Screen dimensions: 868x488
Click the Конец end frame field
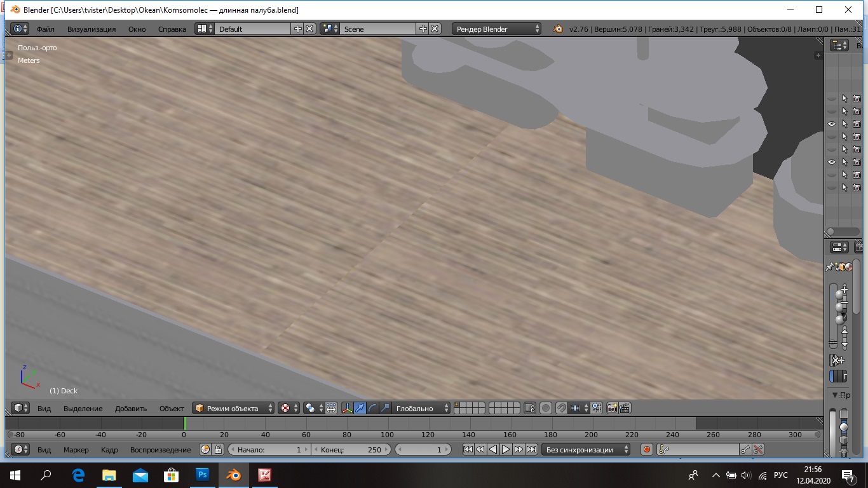pos(351,449)
